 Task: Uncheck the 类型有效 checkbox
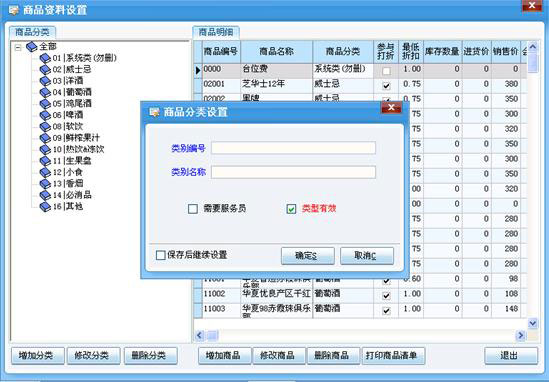click(291, 209)
